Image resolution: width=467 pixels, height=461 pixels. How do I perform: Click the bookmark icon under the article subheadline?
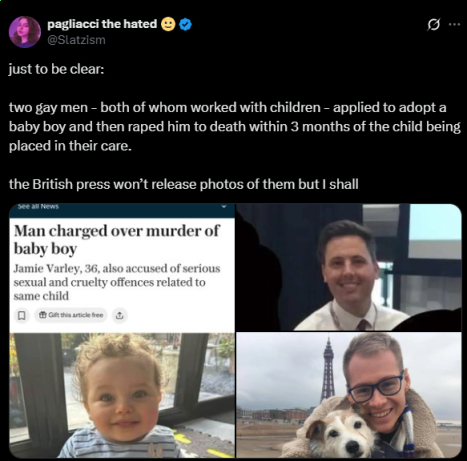coord(21,315)
